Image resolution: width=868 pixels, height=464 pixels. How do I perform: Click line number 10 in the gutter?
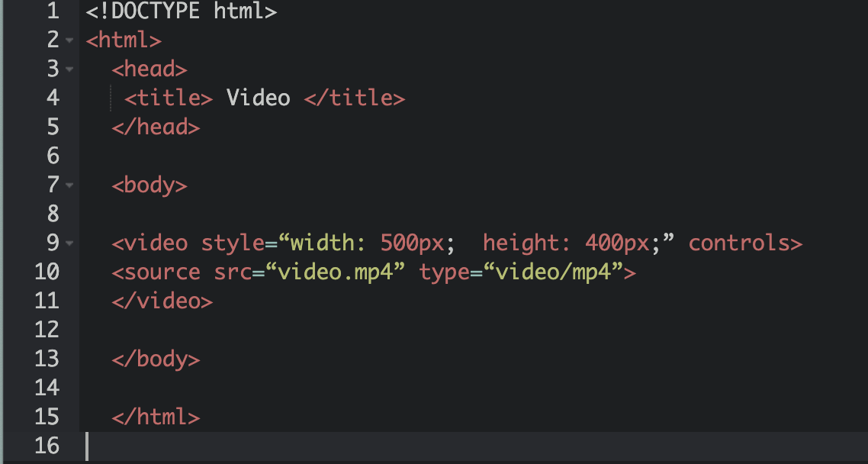click(x=47, y=272)
